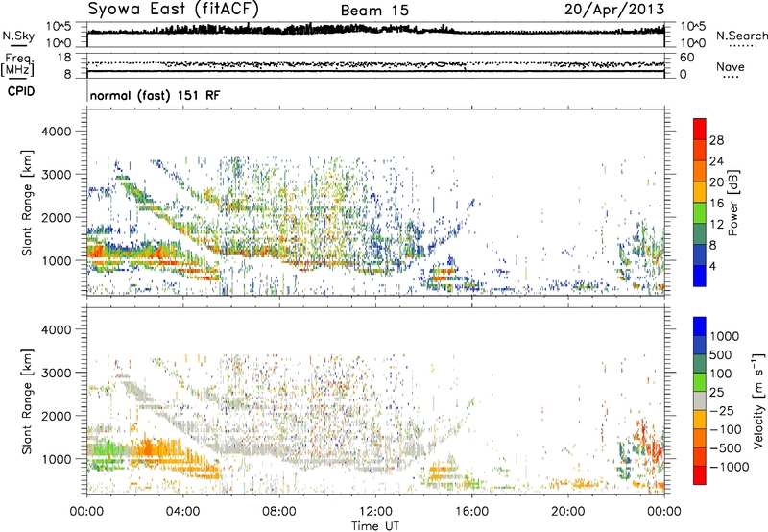
Task: Click the light green band of the Power color bar
Action: point(700,213)
